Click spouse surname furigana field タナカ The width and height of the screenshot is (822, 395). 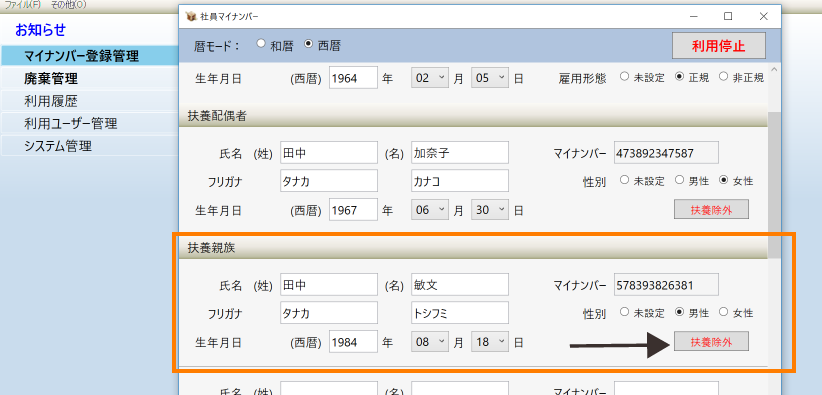click(329, 180)
